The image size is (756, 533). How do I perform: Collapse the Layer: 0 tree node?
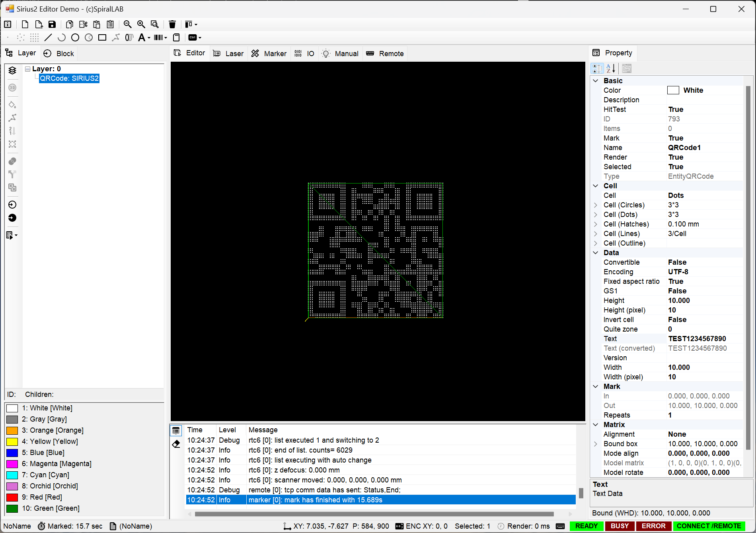pyautogui.click(x=28, y=69)
